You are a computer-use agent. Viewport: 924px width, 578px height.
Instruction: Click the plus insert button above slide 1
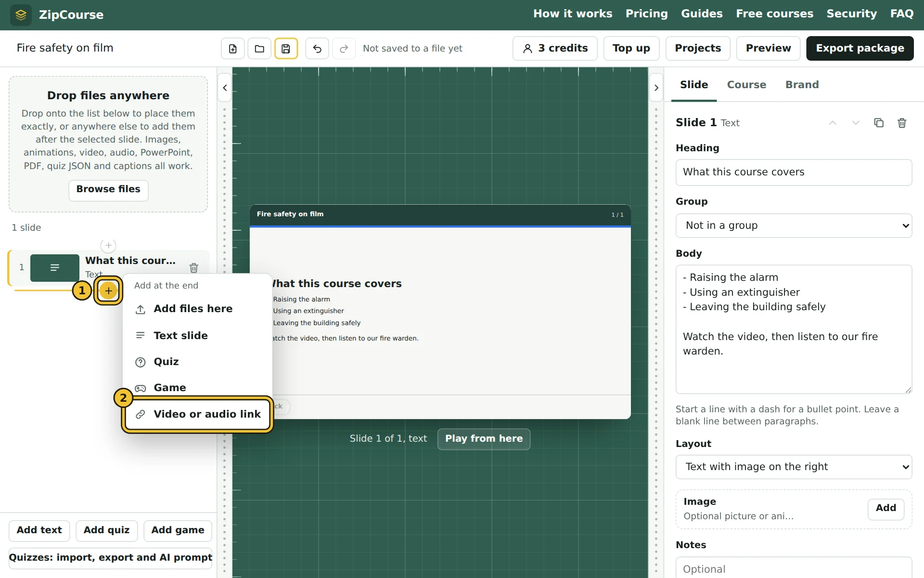coord(108,245)
